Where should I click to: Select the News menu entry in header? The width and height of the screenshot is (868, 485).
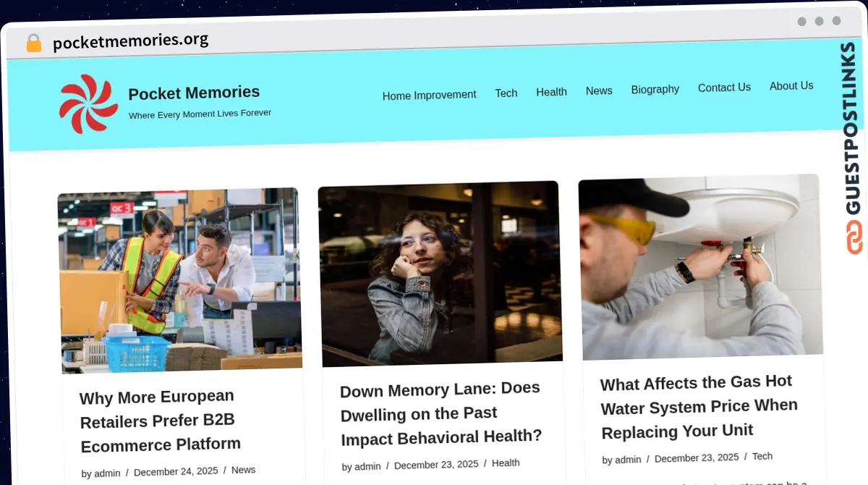pos(599,90)
